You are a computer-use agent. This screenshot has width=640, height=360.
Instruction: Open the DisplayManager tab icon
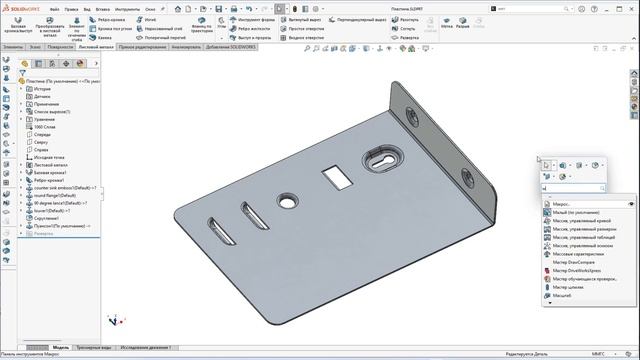(x=80, y=63)
